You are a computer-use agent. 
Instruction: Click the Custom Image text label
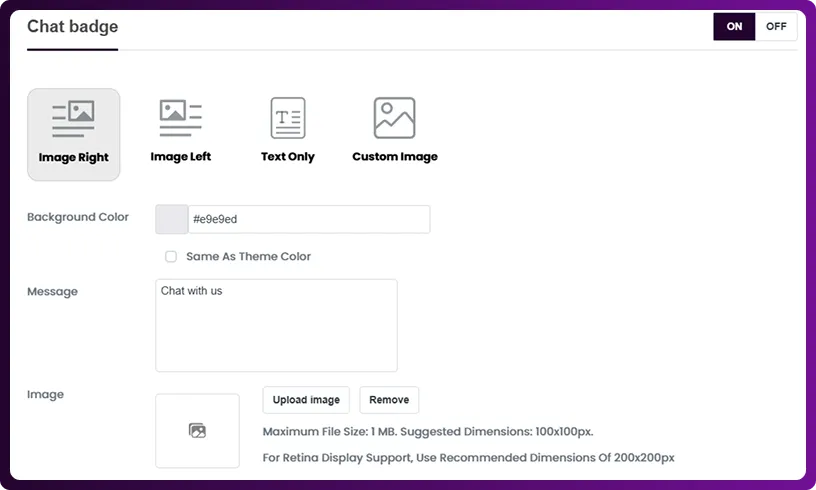point(395,157)
